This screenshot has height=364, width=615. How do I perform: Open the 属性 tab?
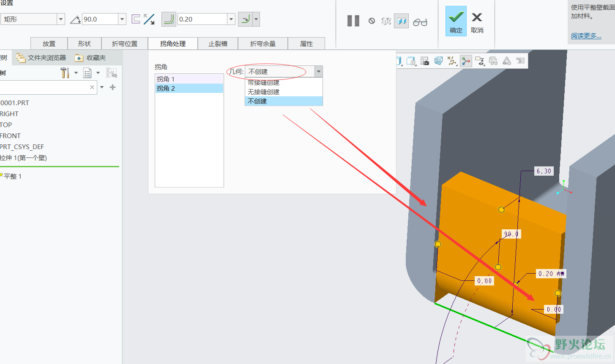306,43
